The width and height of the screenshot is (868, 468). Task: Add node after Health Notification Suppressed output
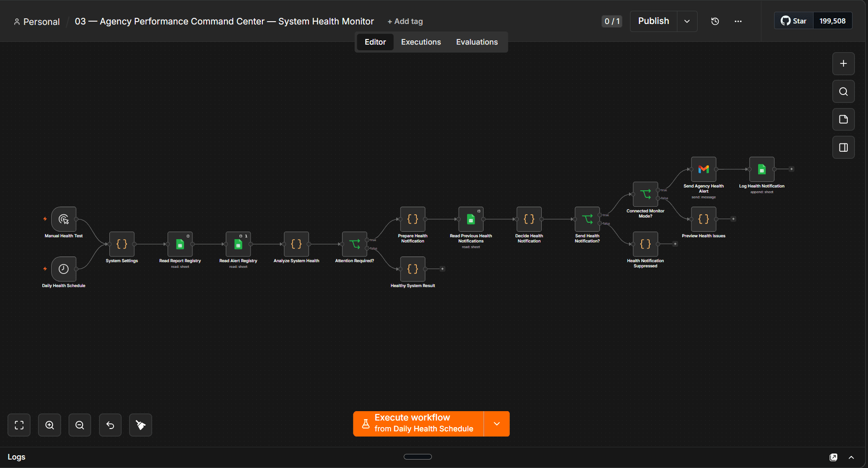675,244
